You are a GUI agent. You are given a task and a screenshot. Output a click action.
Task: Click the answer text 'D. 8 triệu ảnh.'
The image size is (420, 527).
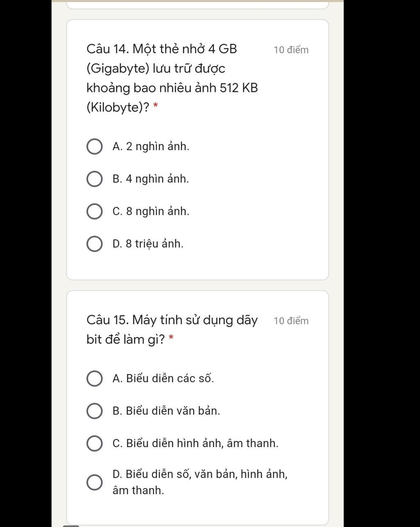click(148, 244)
